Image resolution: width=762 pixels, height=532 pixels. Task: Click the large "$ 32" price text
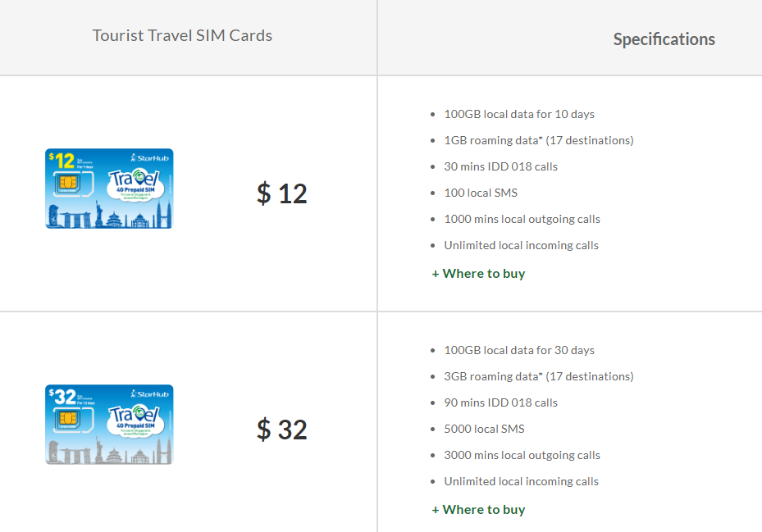click(281, 430)
